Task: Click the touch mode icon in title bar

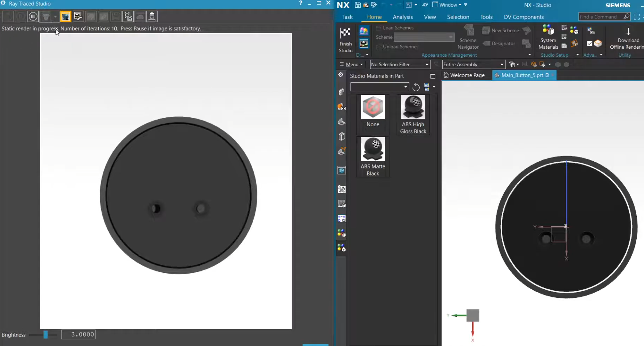Action: 425,5
